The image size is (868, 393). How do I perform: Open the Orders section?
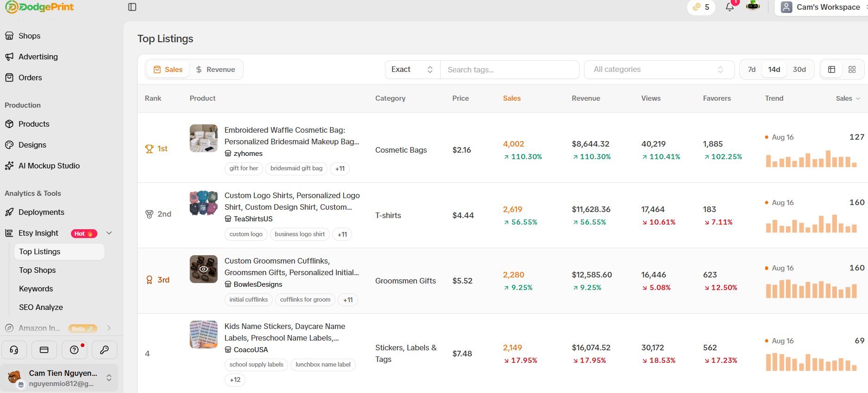(30, 77)
